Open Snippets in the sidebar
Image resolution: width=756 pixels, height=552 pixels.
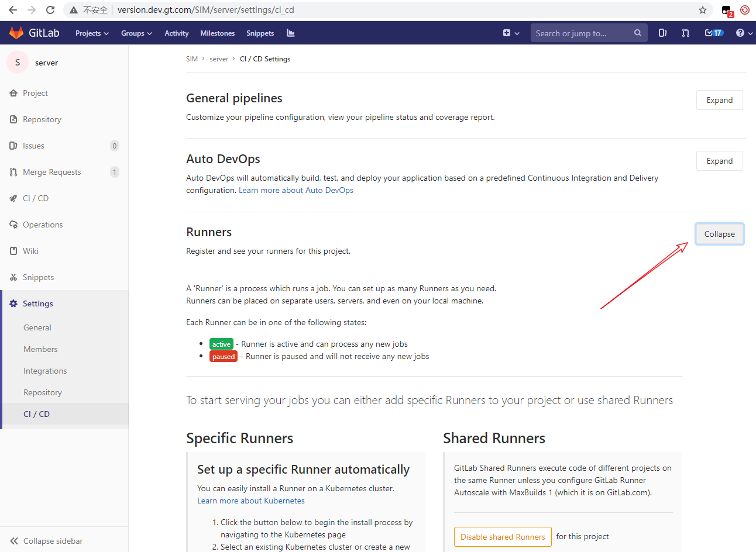pyautogui.click(x=38, y=277)
